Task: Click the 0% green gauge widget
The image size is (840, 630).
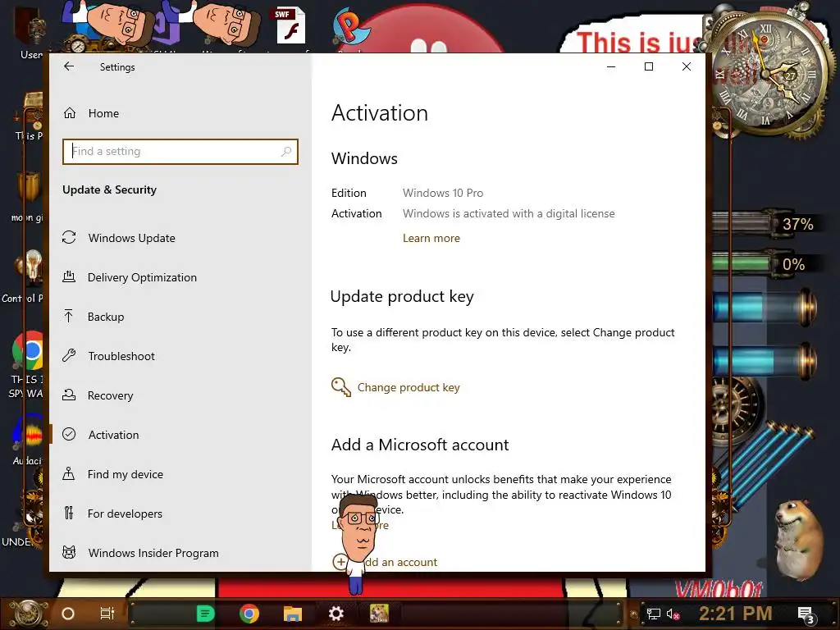Action: (x=764, y=263)
